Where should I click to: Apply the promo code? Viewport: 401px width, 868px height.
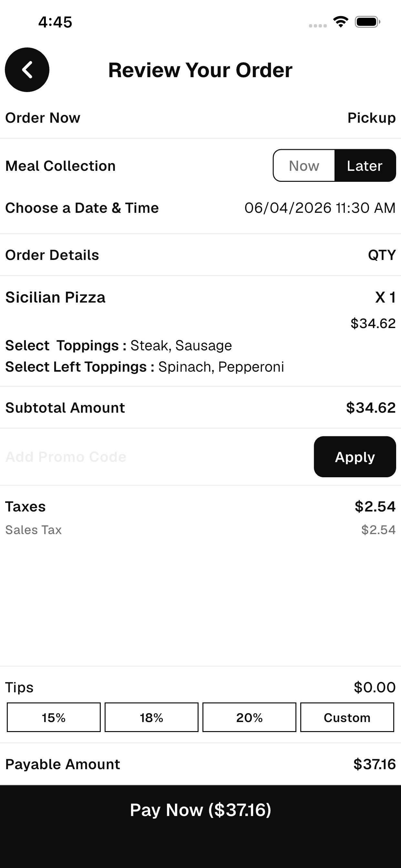click(x=355, y=457)
